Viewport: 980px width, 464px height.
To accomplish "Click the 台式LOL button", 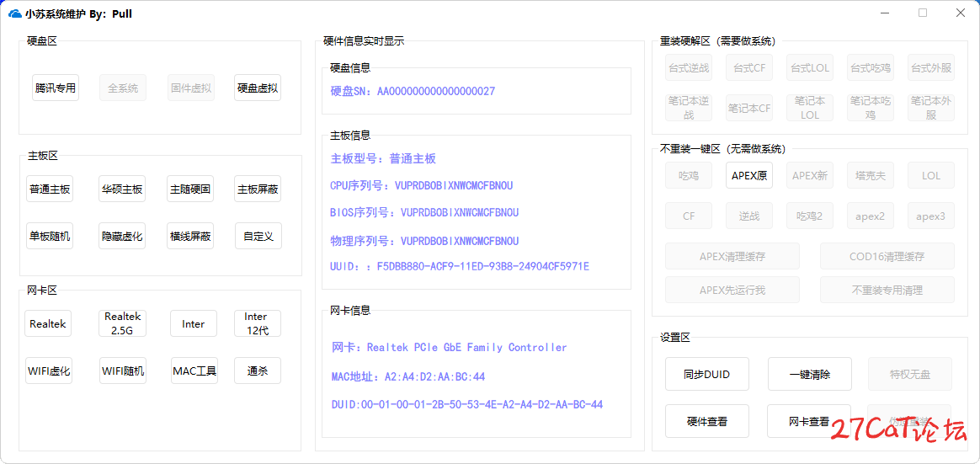I will point(809,67).
